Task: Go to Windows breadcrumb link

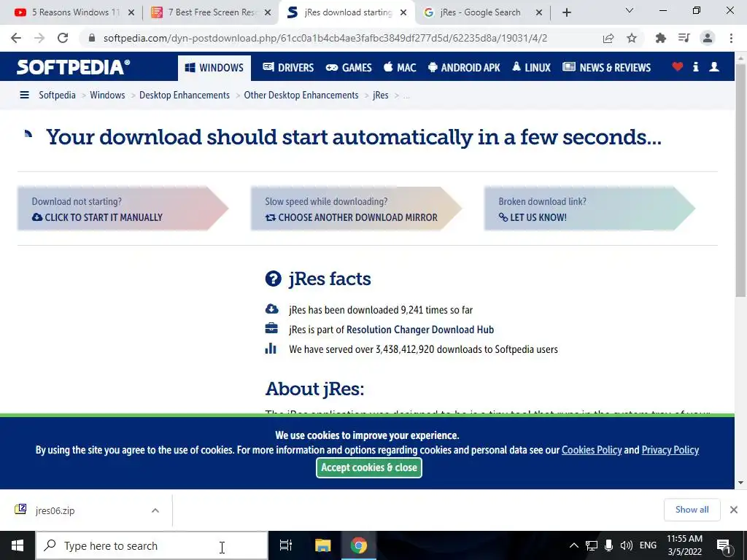Action: pyautogui.click(x=107, y=96)
